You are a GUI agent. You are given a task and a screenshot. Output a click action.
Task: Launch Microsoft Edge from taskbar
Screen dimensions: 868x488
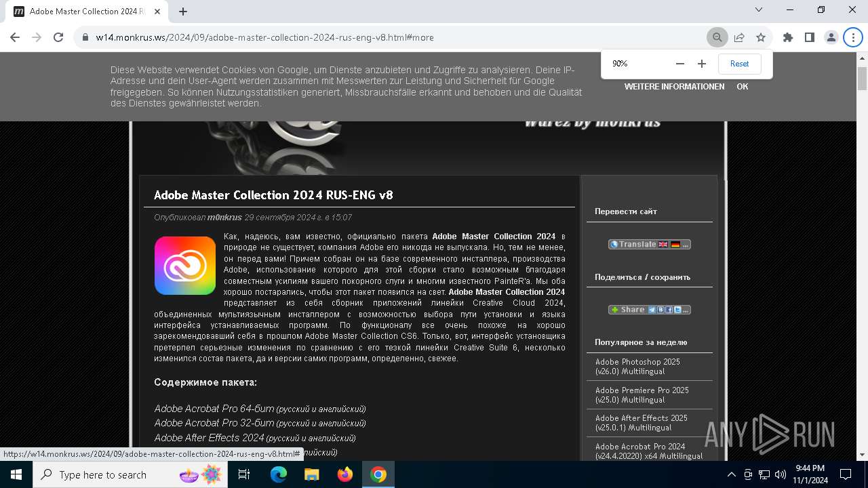[x=279, y=474]
